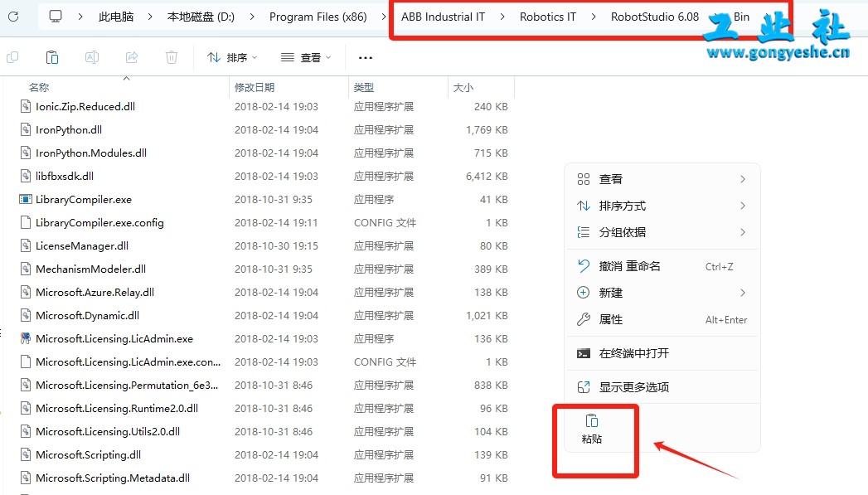Click the 6,412 KB size cell

coord(487,176)
